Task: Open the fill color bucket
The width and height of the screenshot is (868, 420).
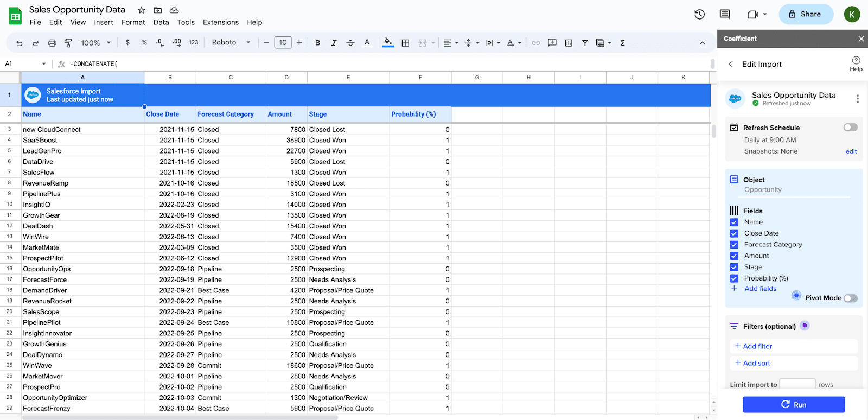Action: pyautogui.click(x=388, y=42)
